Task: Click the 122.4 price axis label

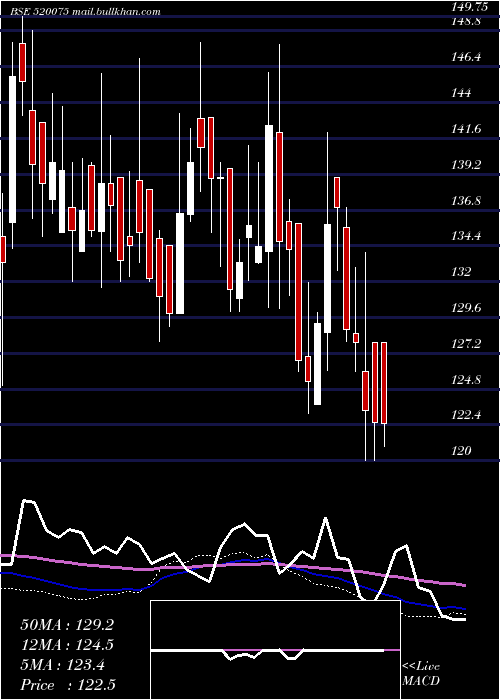Action: pos(467,415)
